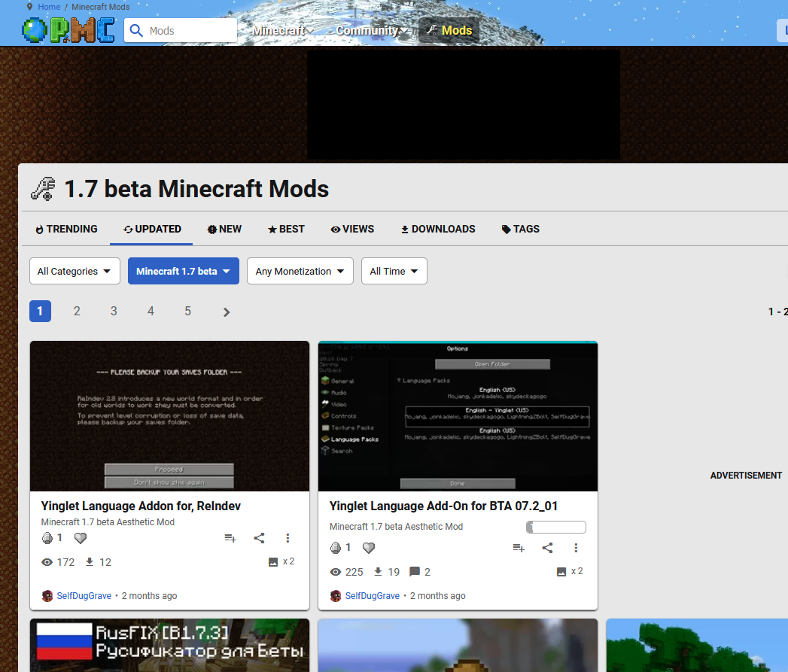Sort by Views tab
788x672 pixels.
pyautogui.click(x=352, y=230)
